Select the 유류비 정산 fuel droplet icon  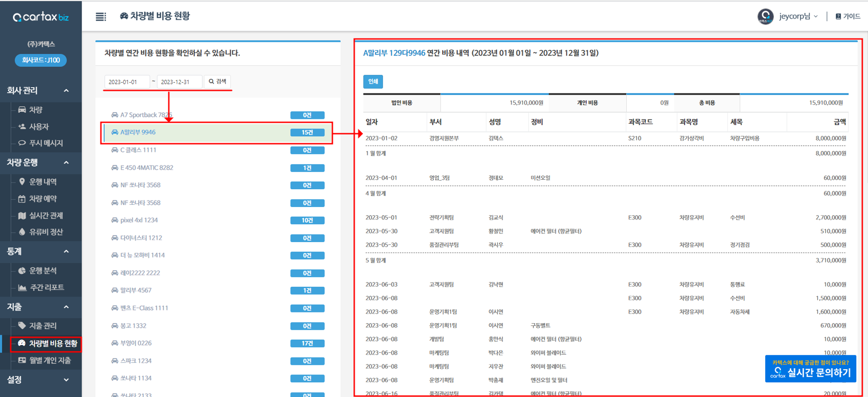point(22,232)
